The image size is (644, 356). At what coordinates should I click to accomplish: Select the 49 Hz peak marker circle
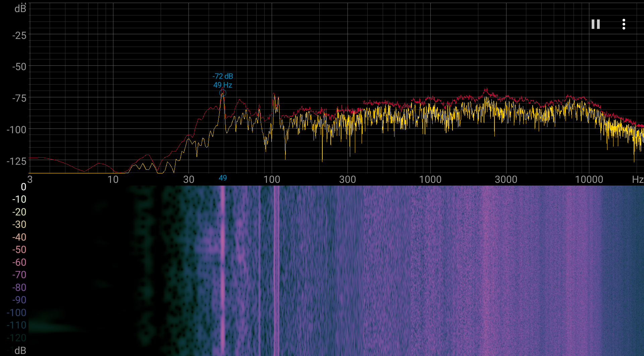(223, 93)
